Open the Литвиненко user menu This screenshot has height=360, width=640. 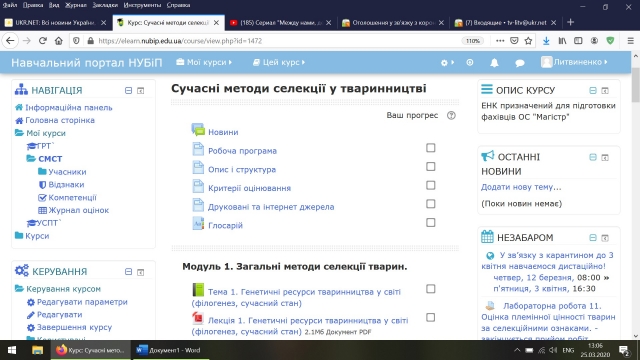click(574, 62)
